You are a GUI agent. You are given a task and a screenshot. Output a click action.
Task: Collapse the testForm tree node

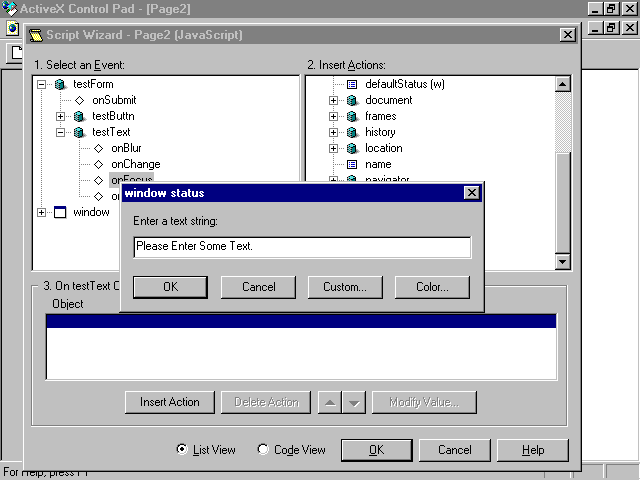(42, 85)
